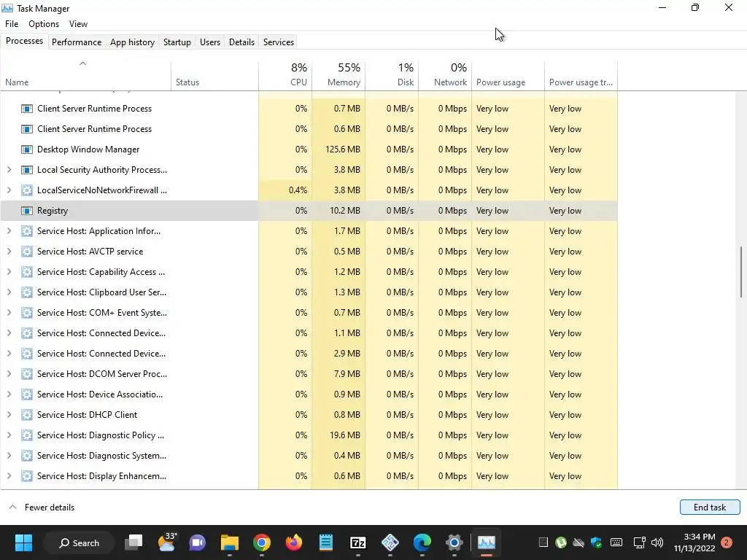
Task: Expand Service Host: Application Infor... row
Action: tap(9, 231)
